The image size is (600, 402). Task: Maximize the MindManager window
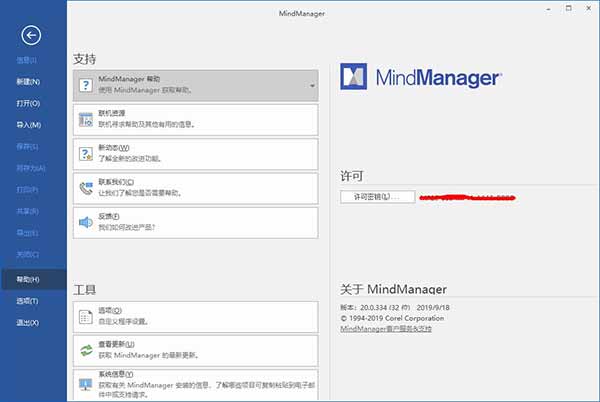[569, 8]
